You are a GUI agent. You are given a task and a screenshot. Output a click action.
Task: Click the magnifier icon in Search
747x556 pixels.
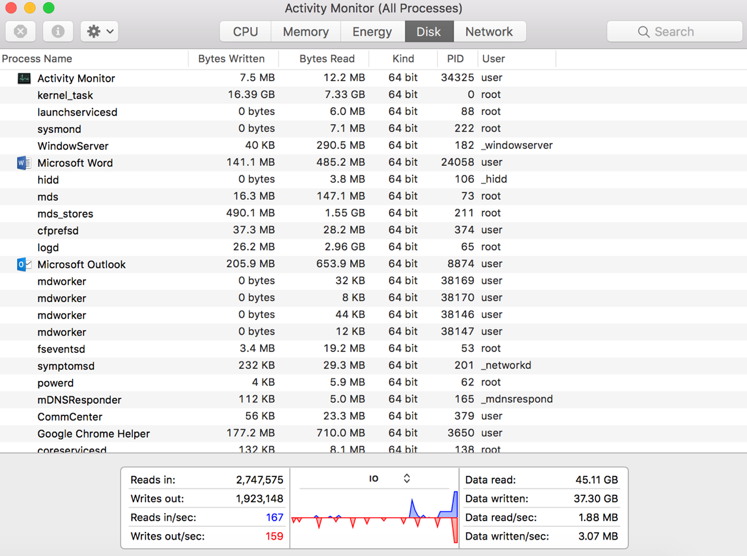pos(643,32)
